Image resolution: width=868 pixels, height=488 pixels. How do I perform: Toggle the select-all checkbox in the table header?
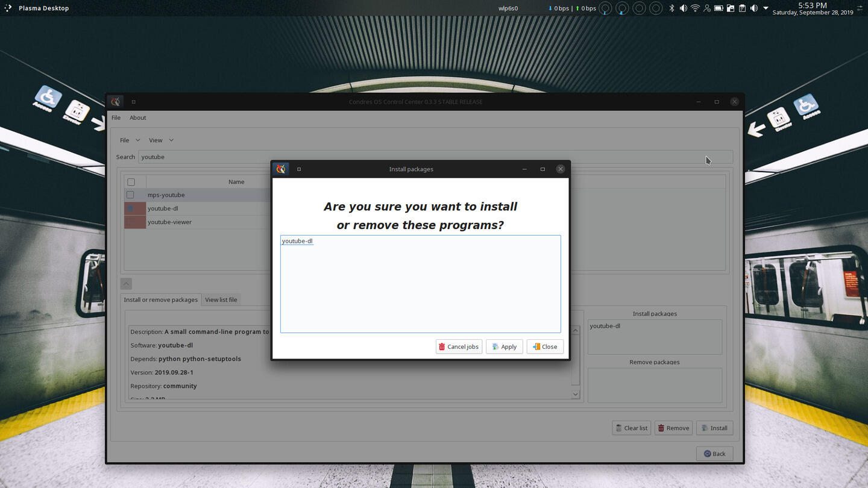[x=131, y=182]
